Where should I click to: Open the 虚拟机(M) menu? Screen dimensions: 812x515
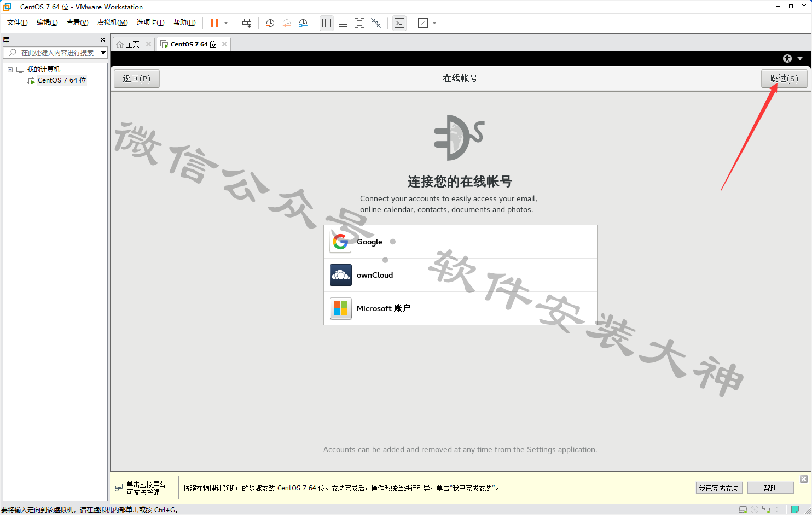pyautogui.click(x=112, y=22)
